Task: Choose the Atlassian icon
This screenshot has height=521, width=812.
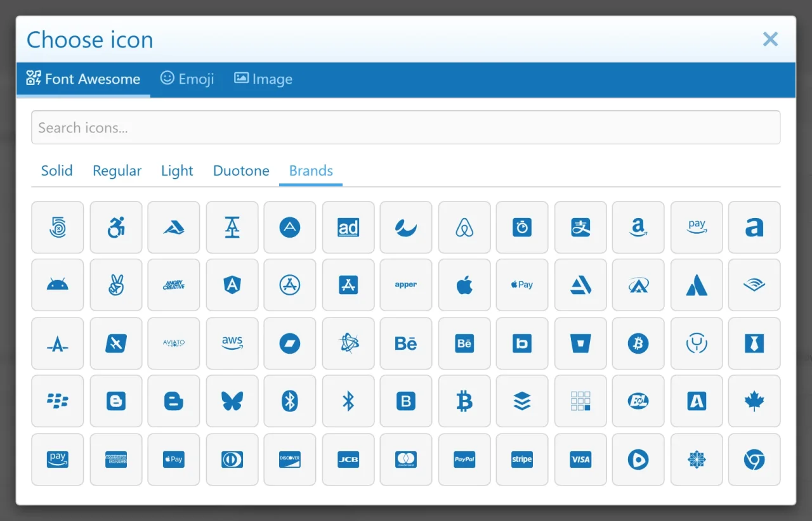Action: 696,285
